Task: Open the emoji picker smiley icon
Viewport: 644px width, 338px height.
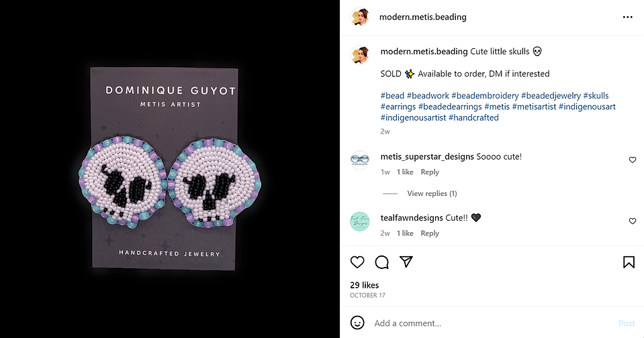Action: point(357,323)
